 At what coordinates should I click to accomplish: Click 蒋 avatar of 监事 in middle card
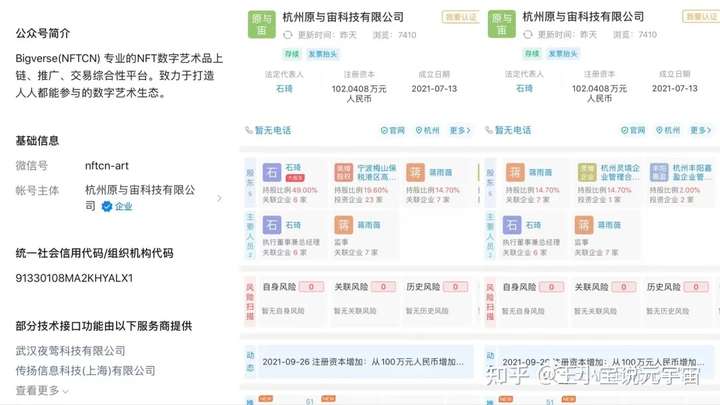343,225
